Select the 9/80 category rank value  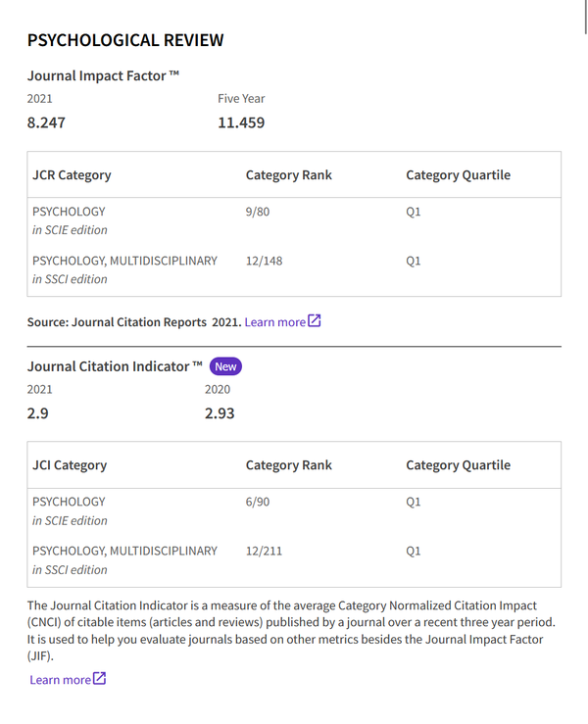tap(258, 212)
